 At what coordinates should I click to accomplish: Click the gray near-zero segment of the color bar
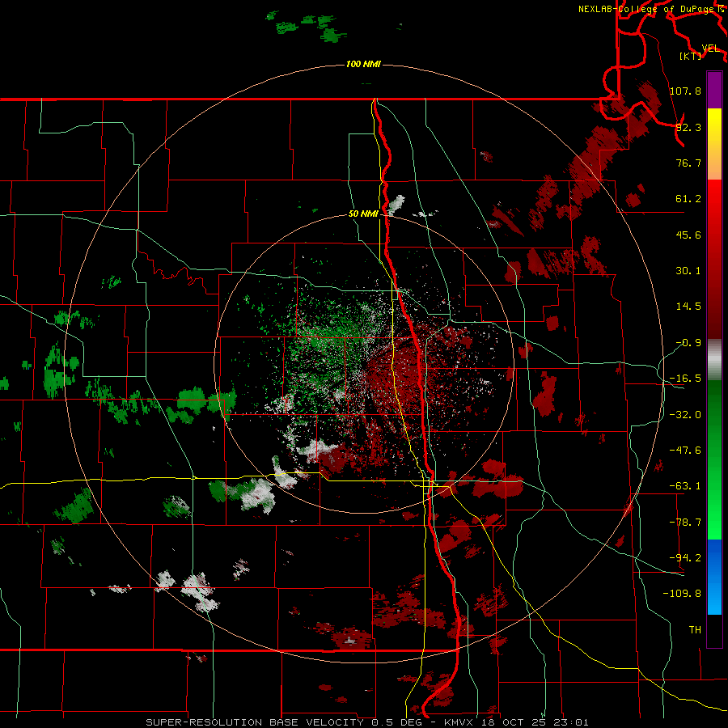(714, 359)
